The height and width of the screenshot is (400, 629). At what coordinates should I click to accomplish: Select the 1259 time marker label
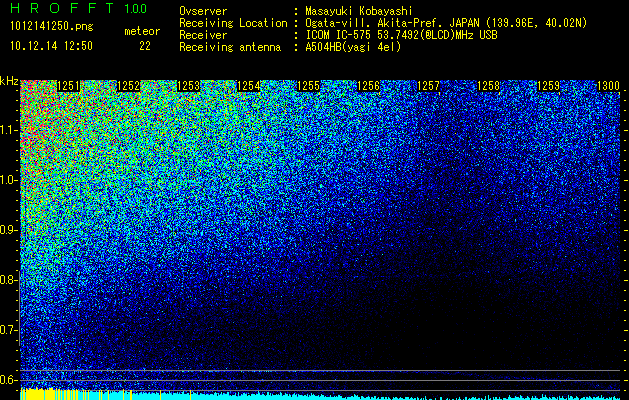click(x=549, y=86)
